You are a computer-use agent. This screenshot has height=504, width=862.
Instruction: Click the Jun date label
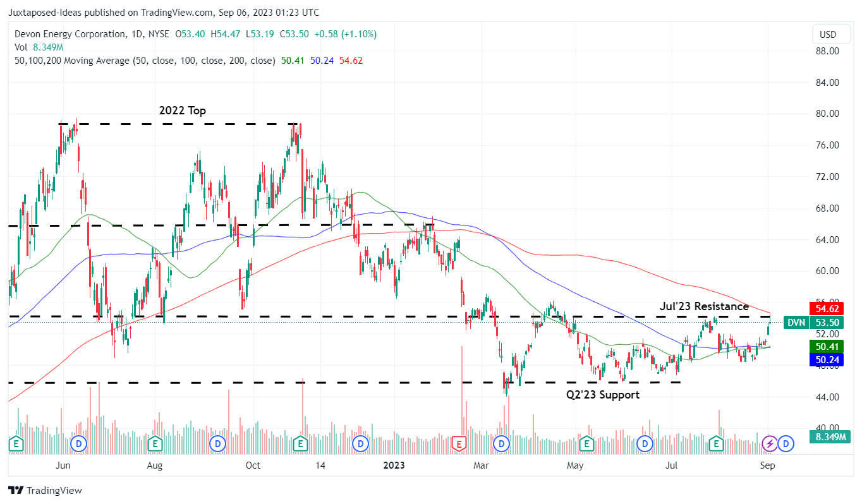tap(63, 466)
